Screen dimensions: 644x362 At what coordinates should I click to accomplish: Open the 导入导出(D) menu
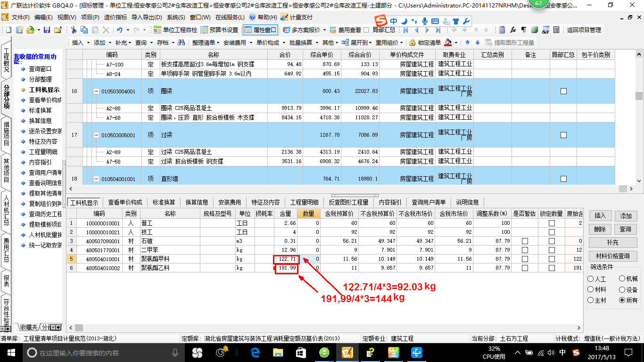click(x=146, y=17)
